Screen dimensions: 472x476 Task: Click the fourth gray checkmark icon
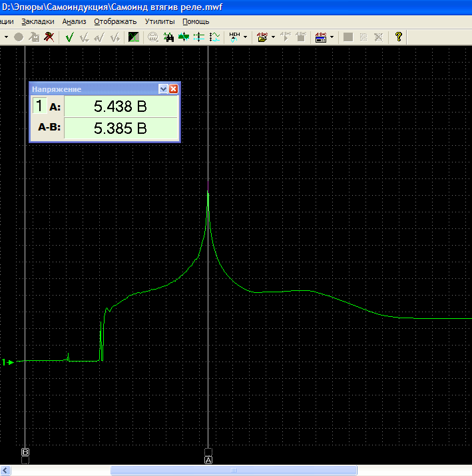[115, 37]
